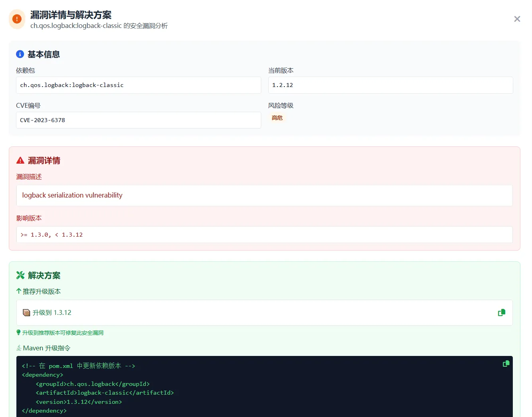This screenshot has height=417, width=532.
Task: Click the subtitle mentioning 安全漏洞分析
Action: [x=99, y=26]
